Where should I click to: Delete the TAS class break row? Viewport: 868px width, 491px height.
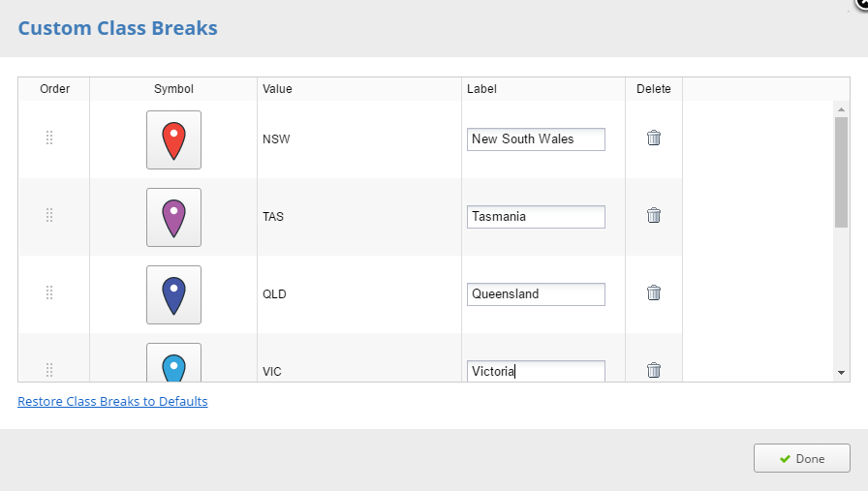click(x=654, y=215)
